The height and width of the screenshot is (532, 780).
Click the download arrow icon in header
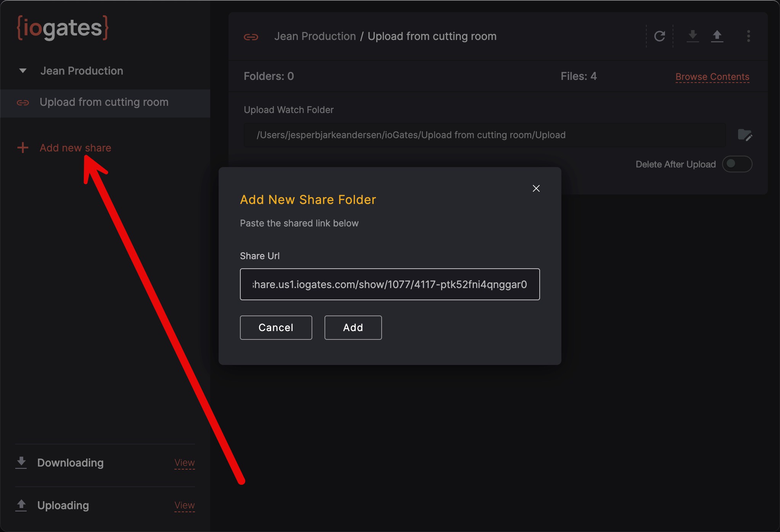(692, 36)
